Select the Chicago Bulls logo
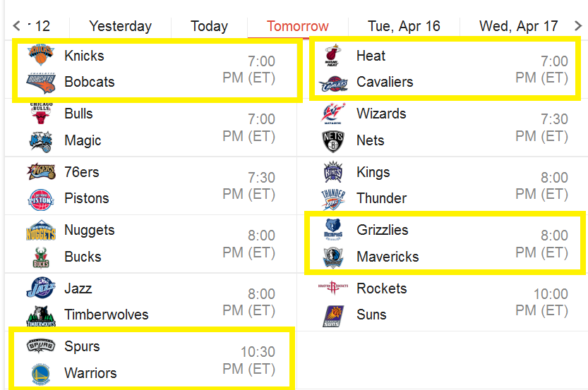The width and height of the screenshot is (588, 390). pos(41,113)
